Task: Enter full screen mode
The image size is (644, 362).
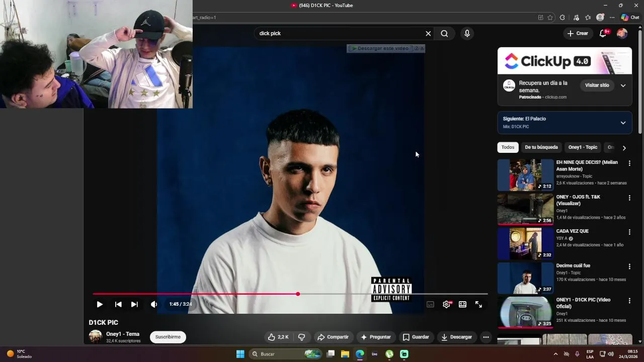Action: tap(478, 304)
